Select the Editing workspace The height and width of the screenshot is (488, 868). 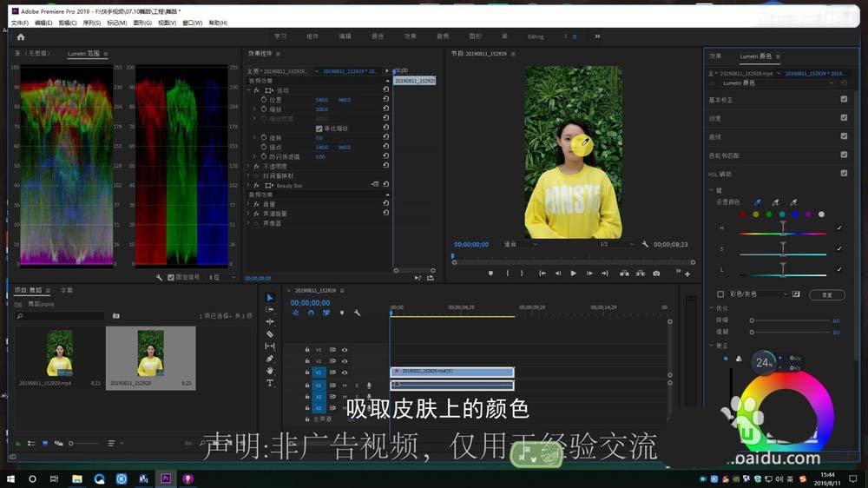click(x=536, y=36)
